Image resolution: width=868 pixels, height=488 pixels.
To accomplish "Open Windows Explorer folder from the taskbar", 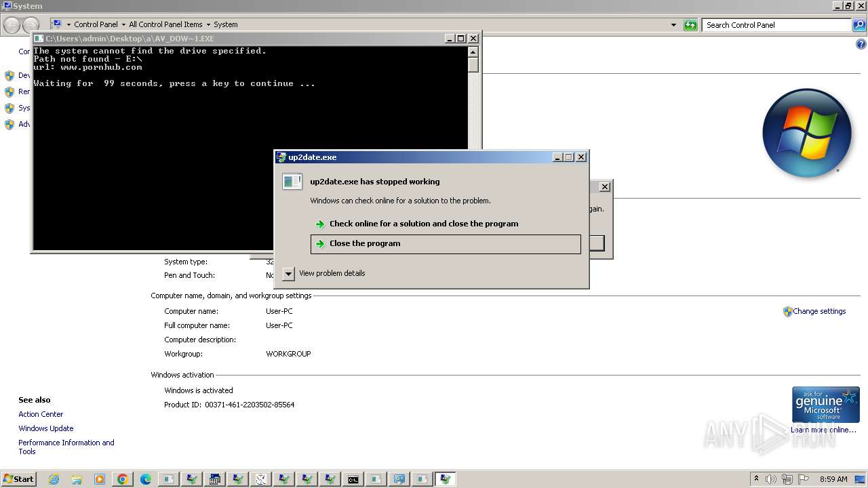I will pyautogui.click(x=77, y=479).
